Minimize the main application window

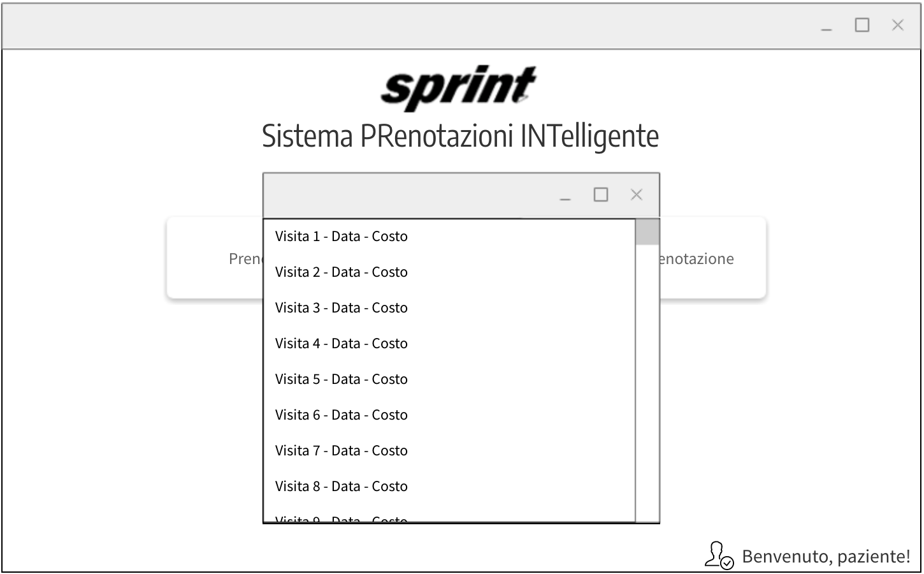click(x=827, y=27)
